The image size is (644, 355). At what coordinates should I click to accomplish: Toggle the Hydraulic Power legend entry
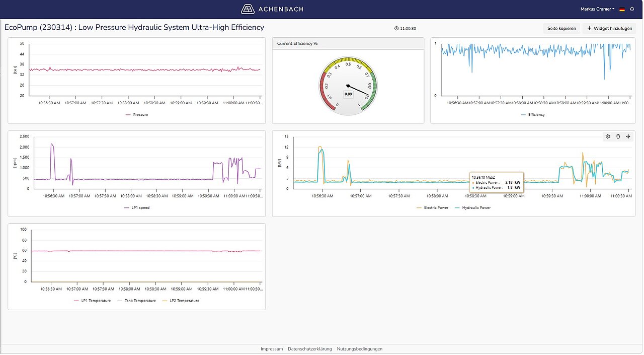pyautogui.click(x=472, y=207)
